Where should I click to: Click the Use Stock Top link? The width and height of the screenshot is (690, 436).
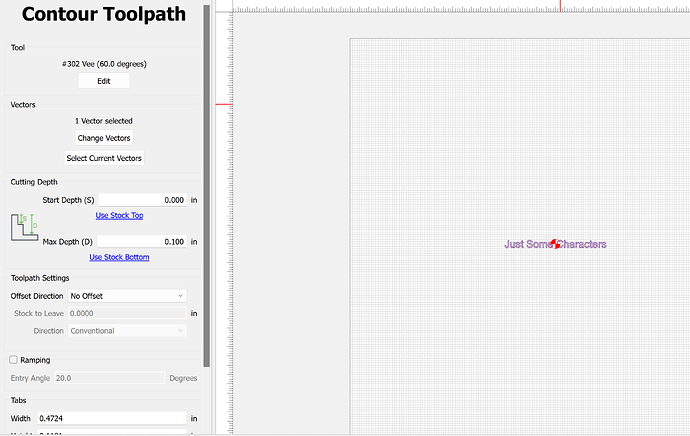coord(119,215)
